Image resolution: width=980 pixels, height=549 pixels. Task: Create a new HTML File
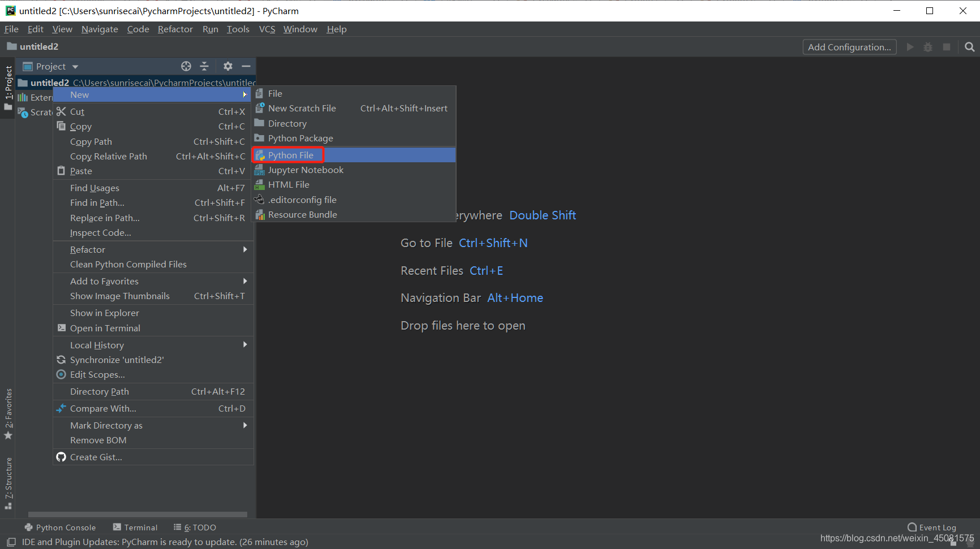pos(354,184)
